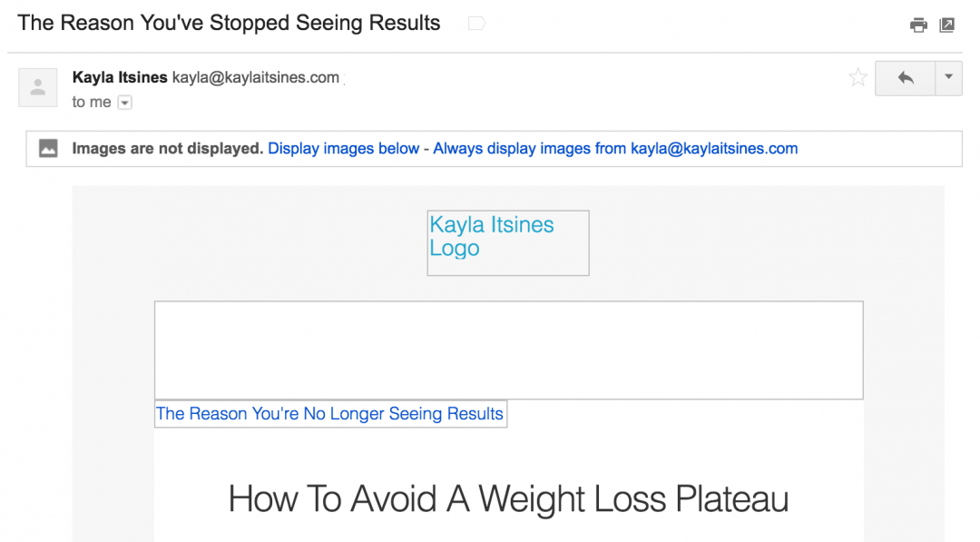Open the email in a new window
The image size is (980, 542).
946,25
